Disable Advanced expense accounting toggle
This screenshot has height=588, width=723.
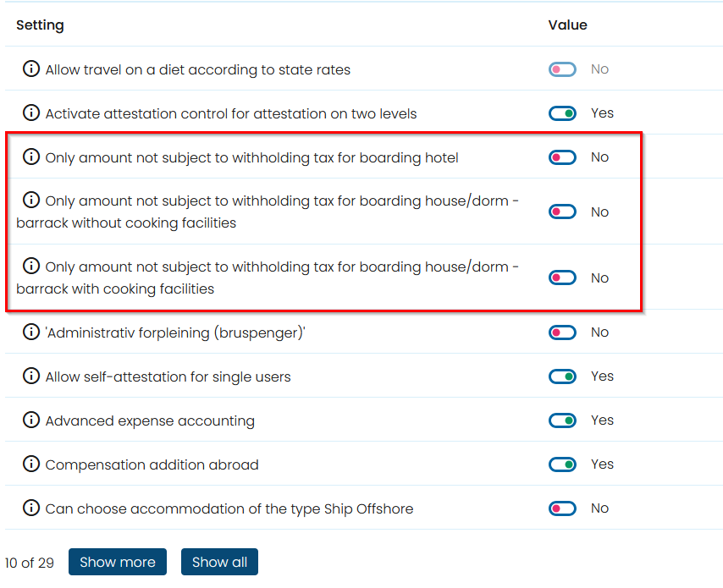pos(562,420)
